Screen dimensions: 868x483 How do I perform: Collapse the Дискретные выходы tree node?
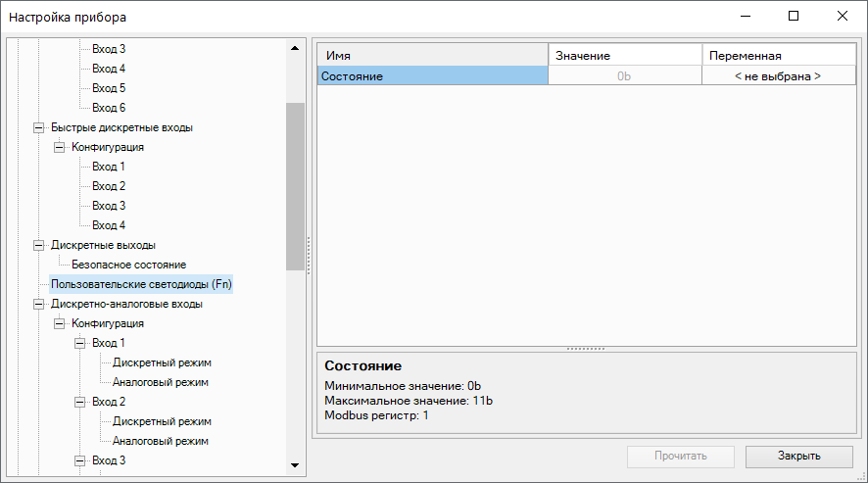click(39, 245)
